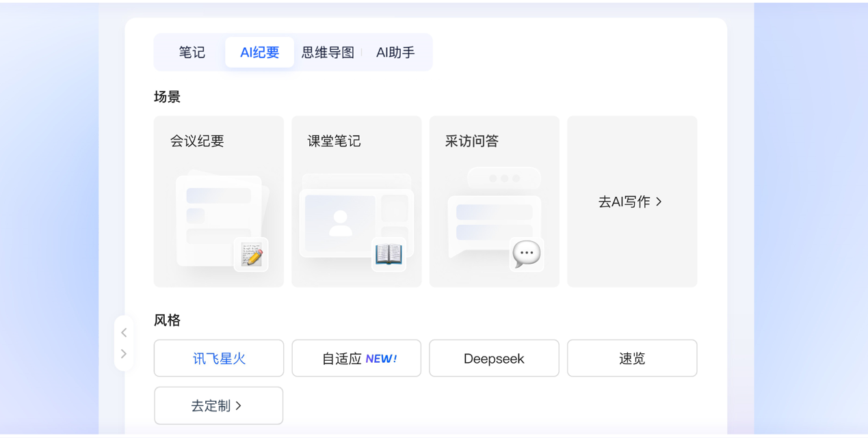Go to the AI助手 tab
Image resolution: width=868 pixels, height=438 pixels.
point(395,53)
